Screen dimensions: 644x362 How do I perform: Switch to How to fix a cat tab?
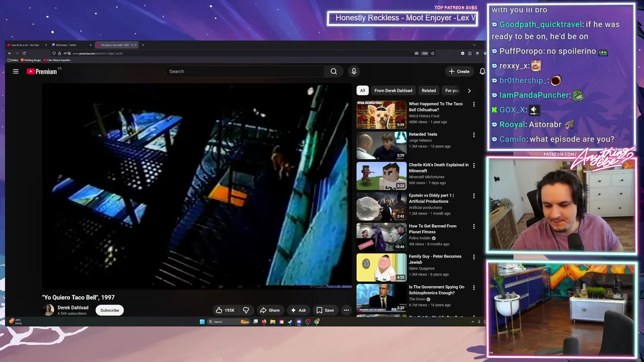[25, 45]
